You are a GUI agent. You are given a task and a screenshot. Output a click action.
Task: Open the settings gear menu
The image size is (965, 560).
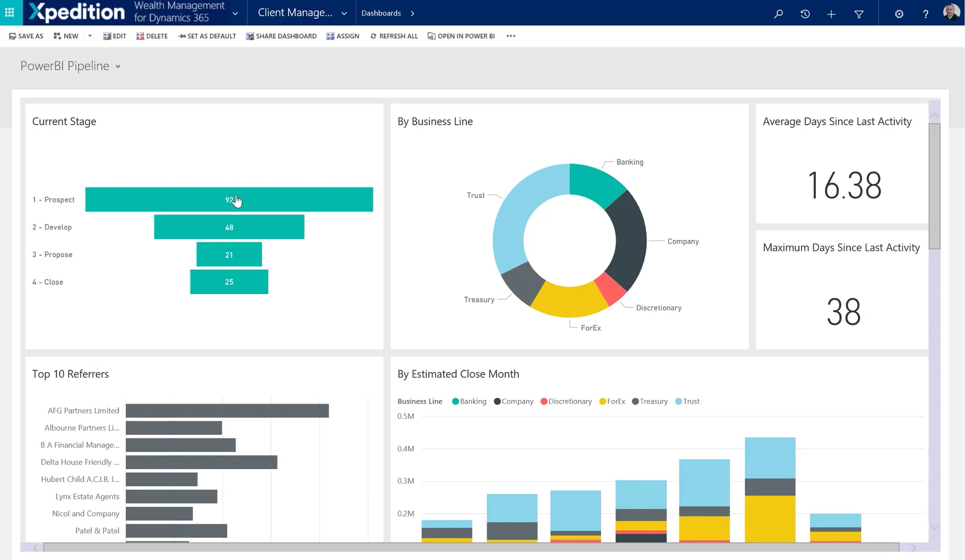pos(899,14)
